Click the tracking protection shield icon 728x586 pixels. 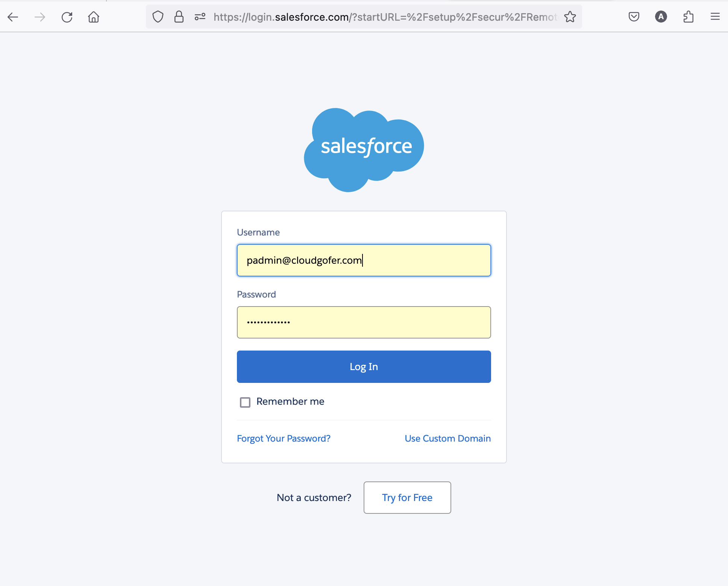point(158,17)
